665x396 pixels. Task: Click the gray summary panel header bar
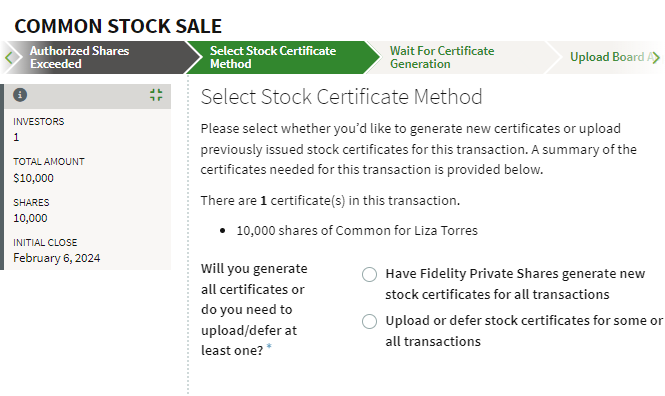88,96
